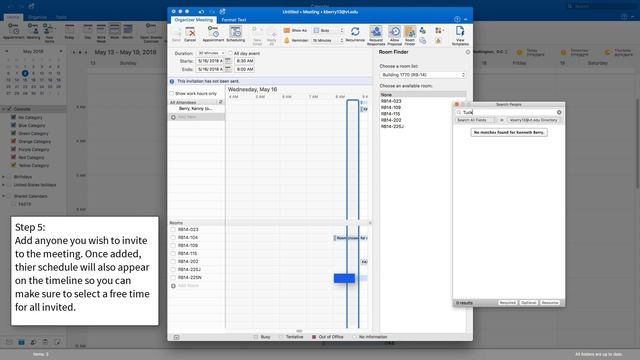This screenshot has height=360, width=640.
Task: Select None in available room list
Action: coord(423,95)
